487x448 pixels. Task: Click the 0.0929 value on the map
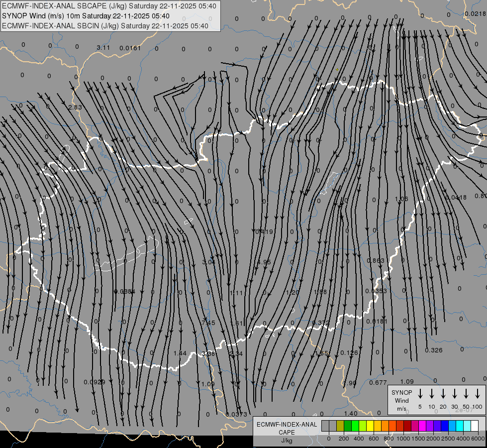tap(95, 382)
